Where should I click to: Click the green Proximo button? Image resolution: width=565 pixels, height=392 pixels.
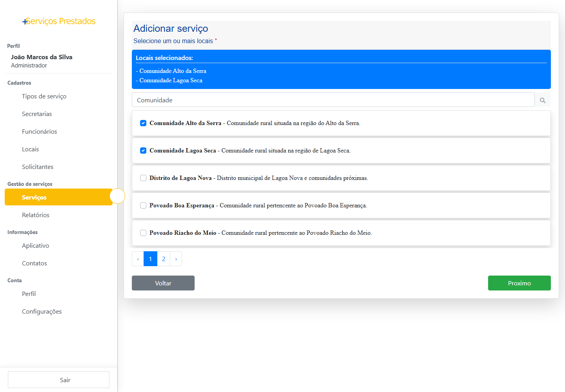coord(519,283)
